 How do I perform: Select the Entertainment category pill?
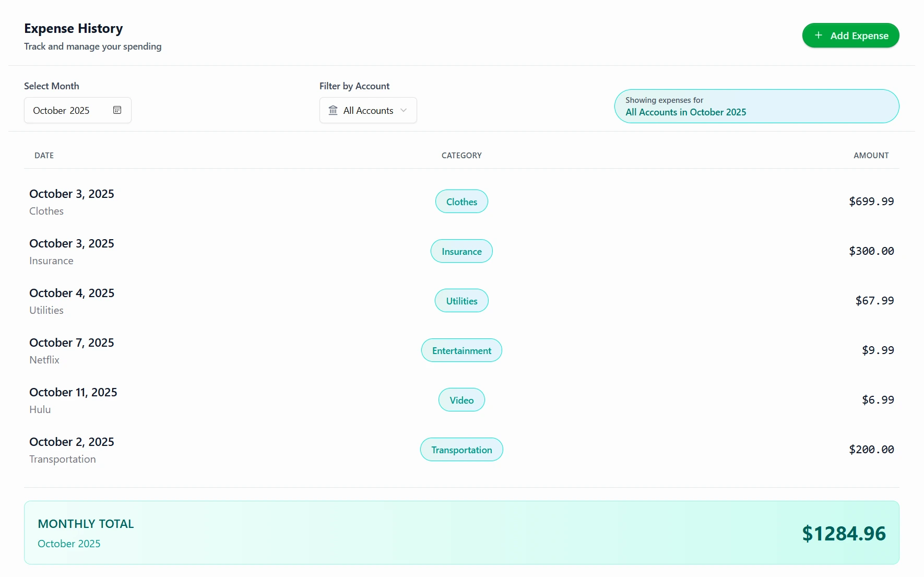pos(461,350)
